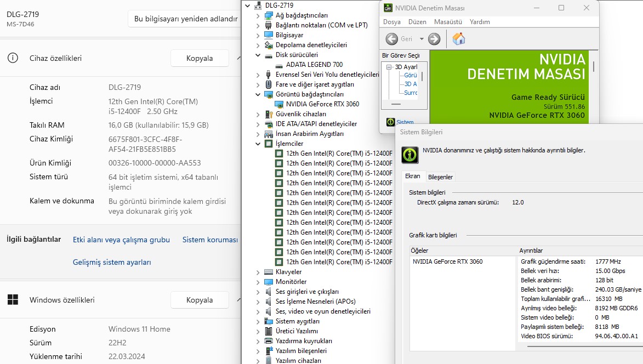Viewport: 643px width, 364px height.
Task: Select the Üretici Yazılımı tree row label
Action: tap(297, 331)
